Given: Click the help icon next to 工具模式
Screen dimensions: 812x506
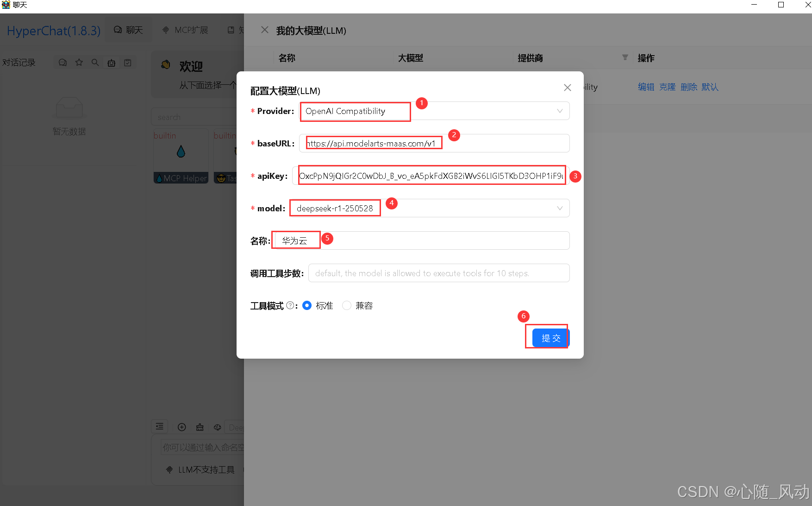Looking at the screenshot, I should coord(290,305).
